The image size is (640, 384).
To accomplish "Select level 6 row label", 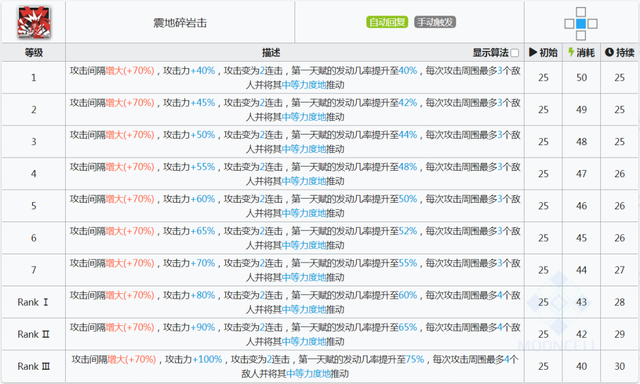I will [x=34, y=238].
